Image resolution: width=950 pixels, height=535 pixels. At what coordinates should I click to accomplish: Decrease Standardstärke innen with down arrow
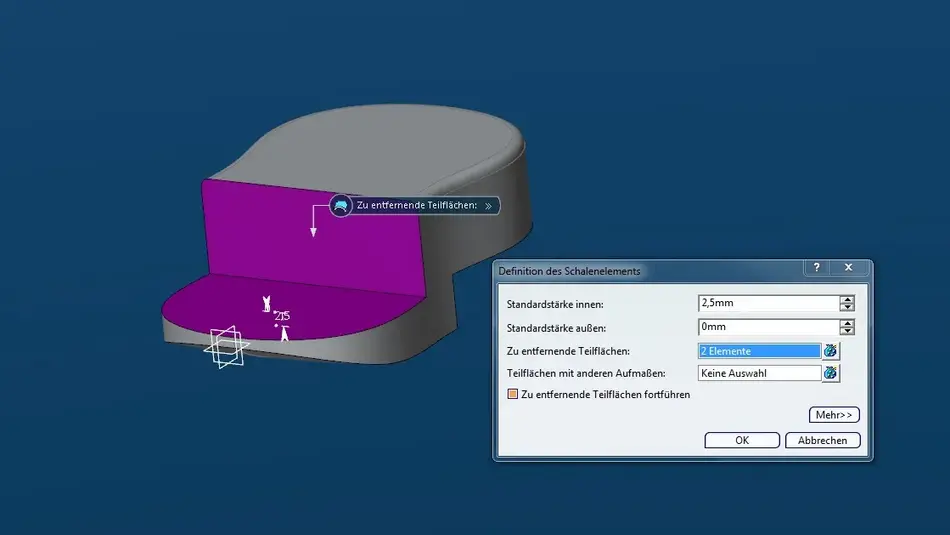847,308
